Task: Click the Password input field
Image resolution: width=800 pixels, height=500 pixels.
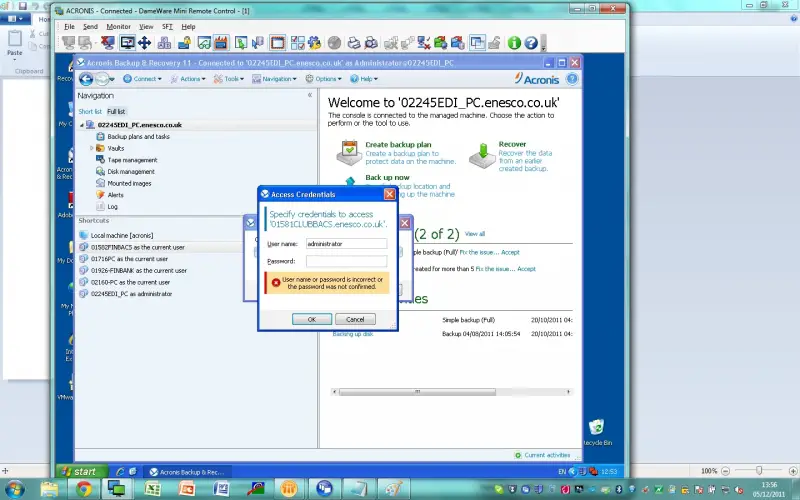Action: coord(346,261)
